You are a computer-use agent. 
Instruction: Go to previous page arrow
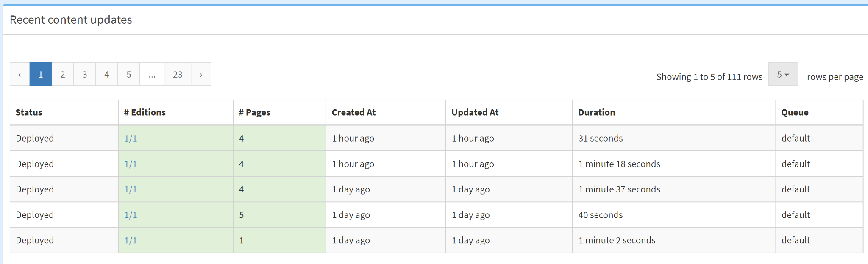pyautogui.click(x=19, y=74)
